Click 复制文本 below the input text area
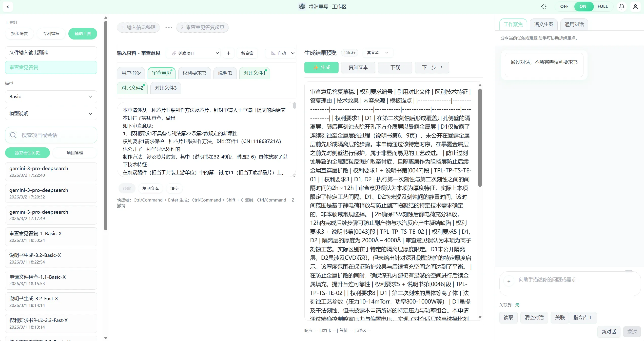Image resolution: width=644 pixels, height=341 pixels. tap(151, 189)
